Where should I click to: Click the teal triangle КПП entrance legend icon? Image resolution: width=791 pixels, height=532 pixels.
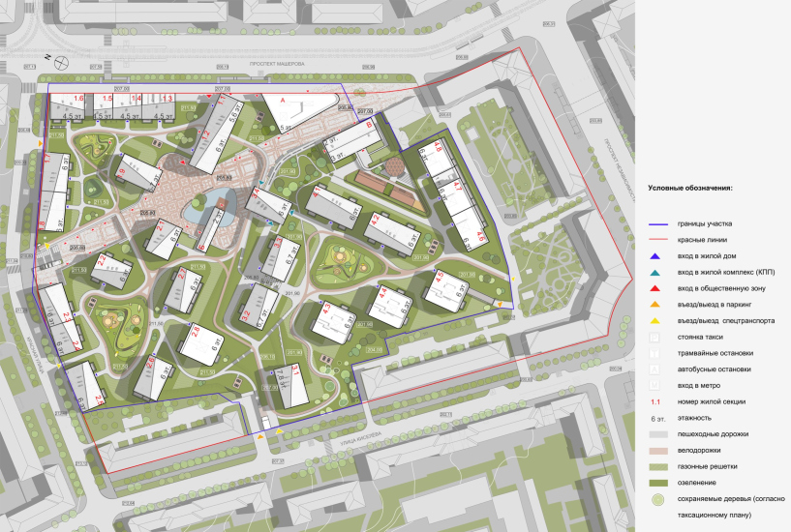tap(654, 272)
